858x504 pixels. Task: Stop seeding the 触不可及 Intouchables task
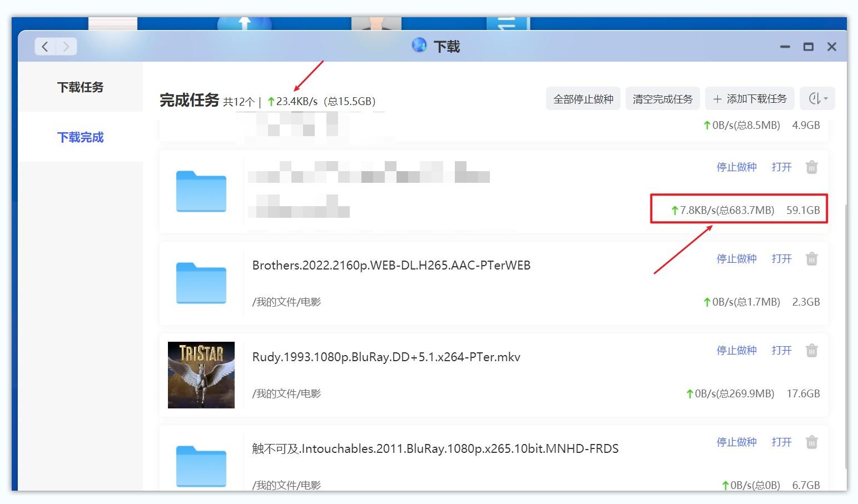click(x=736, y=442)
